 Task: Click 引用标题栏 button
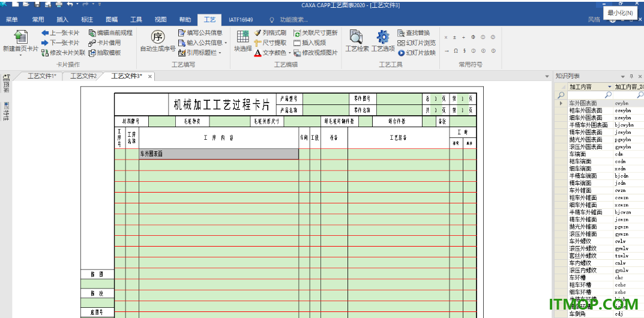pos(197,53)
